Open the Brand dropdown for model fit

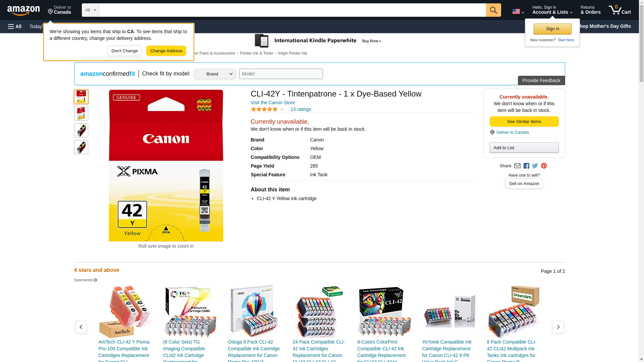point(215,74)
